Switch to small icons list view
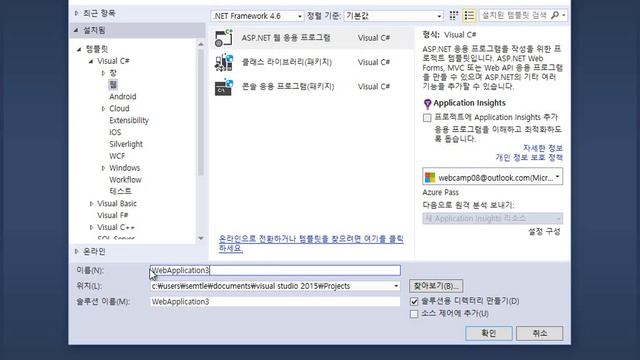 coord(469,16)
